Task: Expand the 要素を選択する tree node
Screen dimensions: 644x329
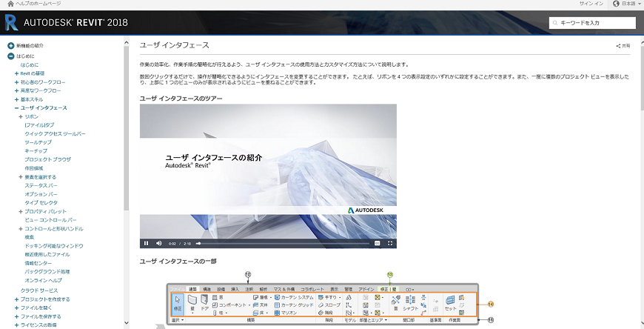Action: point(21,177)
